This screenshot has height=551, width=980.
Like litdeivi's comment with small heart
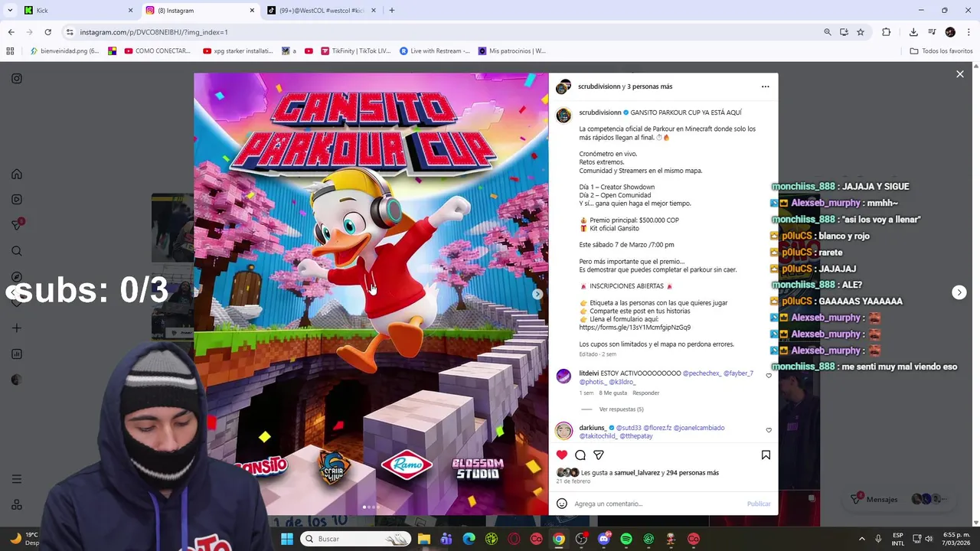pyautogui.click(x=769, y=376)
